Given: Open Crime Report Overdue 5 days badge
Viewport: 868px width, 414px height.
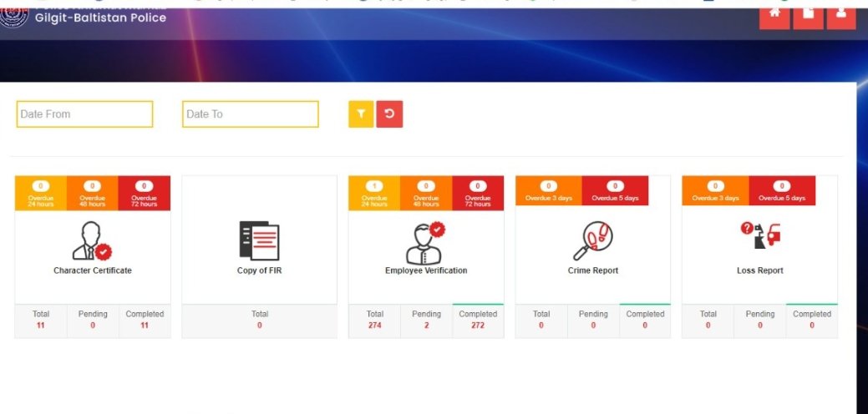Looking at the screenshot, I should coord(615,190).
